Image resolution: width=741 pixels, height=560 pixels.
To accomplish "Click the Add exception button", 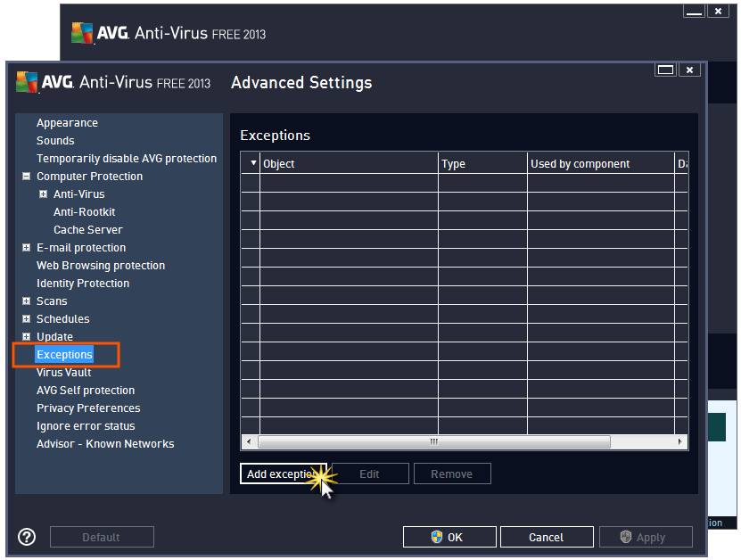I will point(283,474).
